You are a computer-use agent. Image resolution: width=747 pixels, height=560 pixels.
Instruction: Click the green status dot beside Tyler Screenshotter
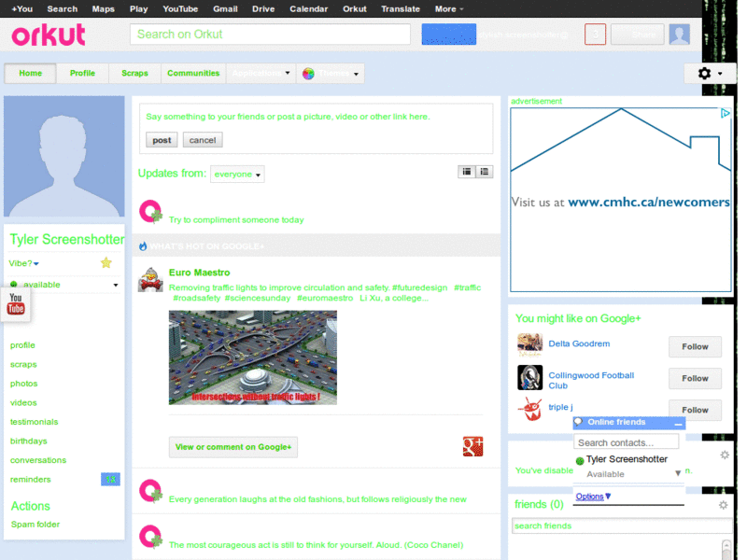pyautogui.click(x=580, y=460)
